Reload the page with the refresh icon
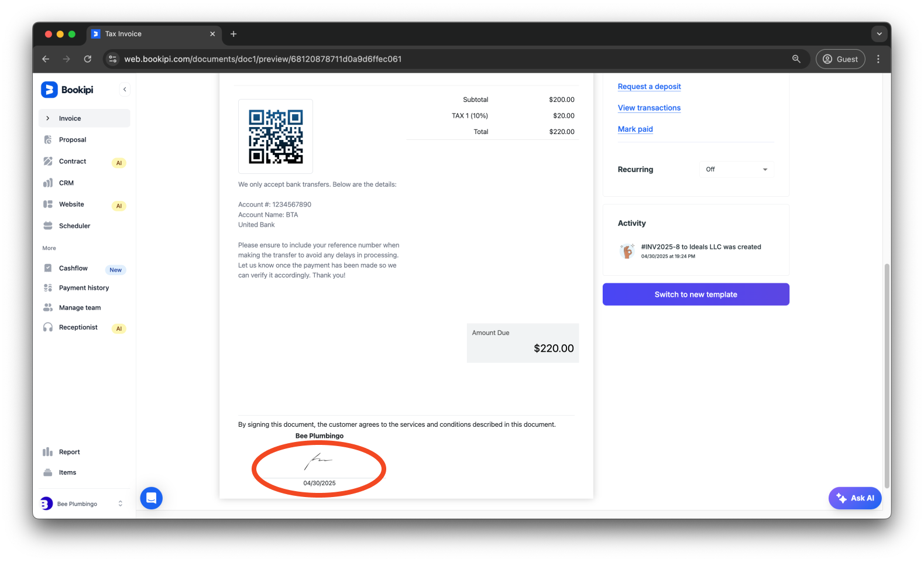924x562 pixels. pos(88,59)
